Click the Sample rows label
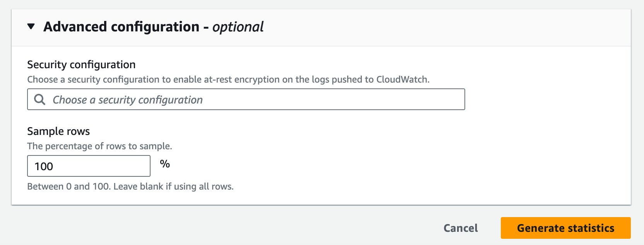Screen dimensions: 644x245 click(x=58, y=131)
